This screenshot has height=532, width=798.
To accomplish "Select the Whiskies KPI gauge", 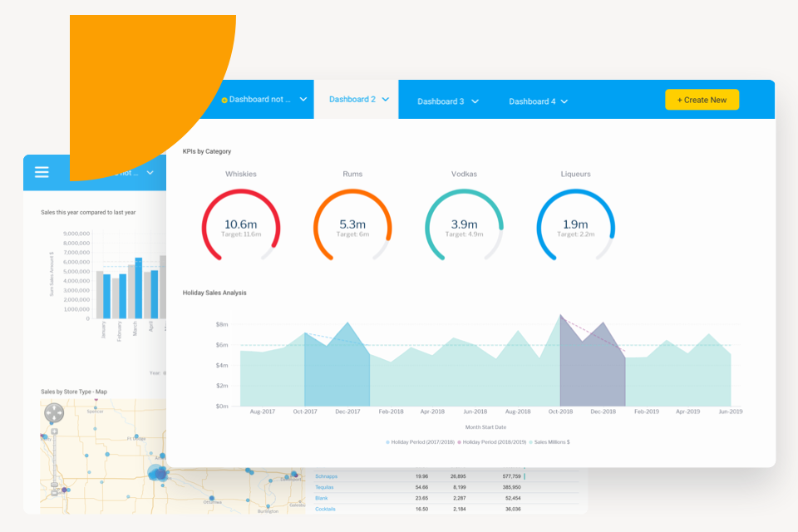I will [241, 225].
